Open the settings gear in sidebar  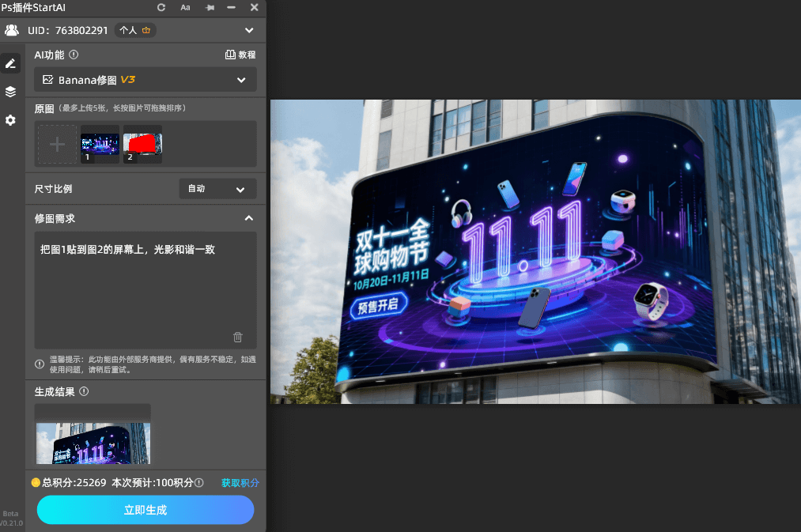tap(10, 120)
